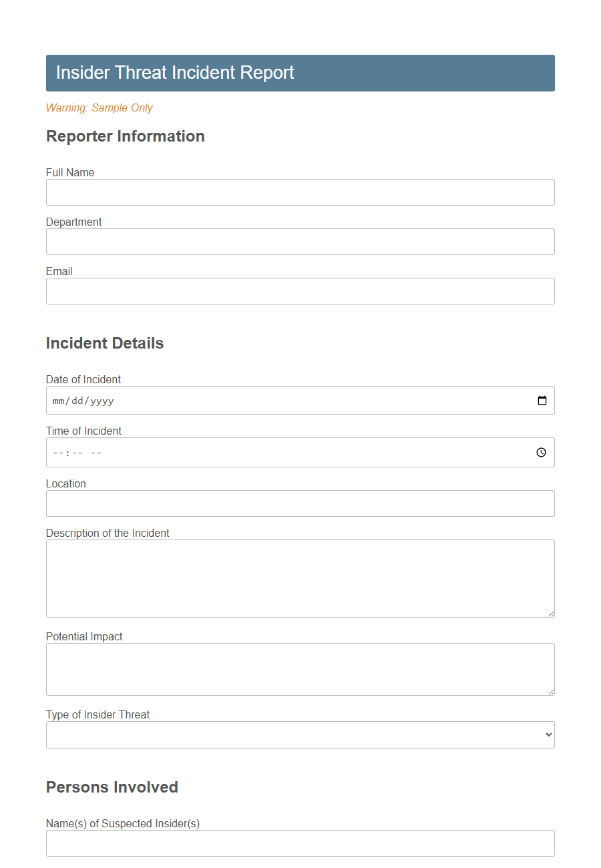Click the Warning: Sample Only text
The height and width of the screenshot is (868, 601).
[x=99, y=107]
